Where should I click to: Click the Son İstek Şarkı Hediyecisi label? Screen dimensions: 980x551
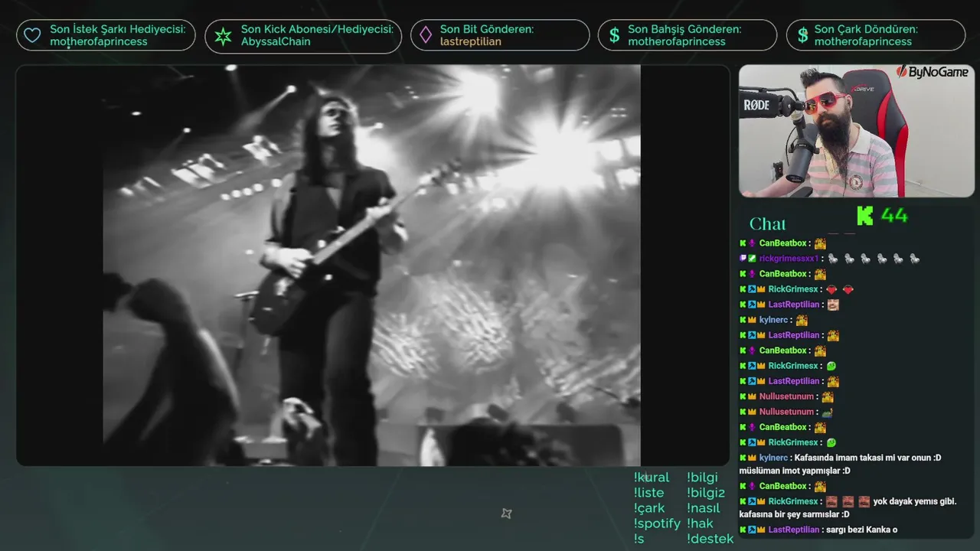click(x=118, y=29)
